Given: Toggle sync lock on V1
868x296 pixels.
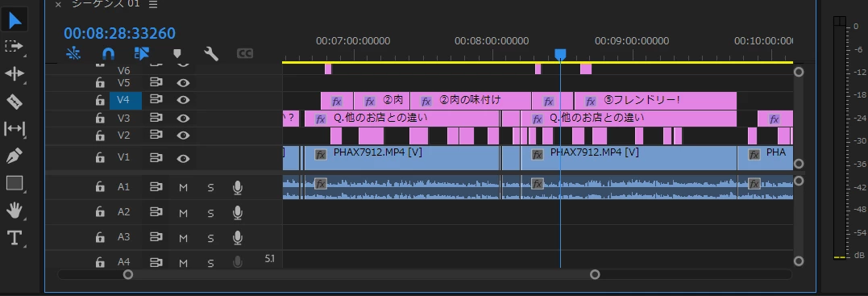Looking at the screenshot, I should pos(156,158).
